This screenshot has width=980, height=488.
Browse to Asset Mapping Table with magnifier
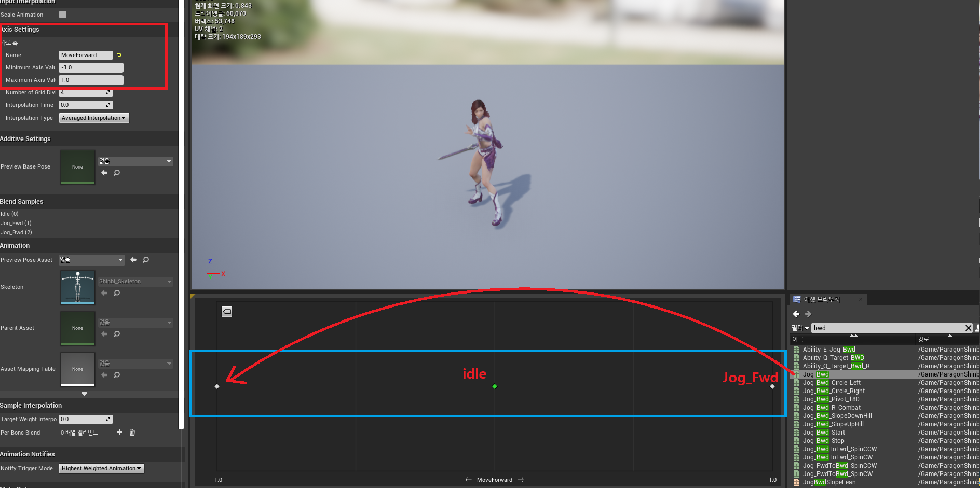pyautogui.click(x=117, y=375)
